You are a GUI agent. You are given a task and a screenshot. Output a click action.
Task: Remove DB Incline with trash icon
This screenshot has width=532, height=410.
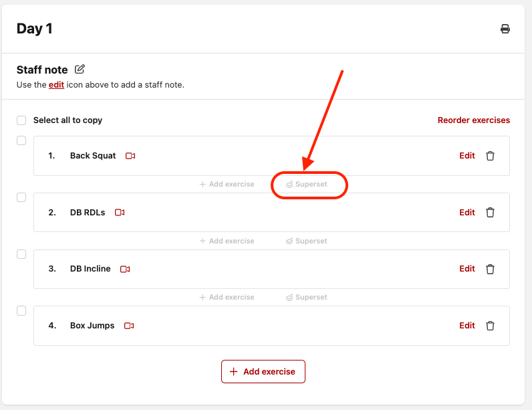490,269
